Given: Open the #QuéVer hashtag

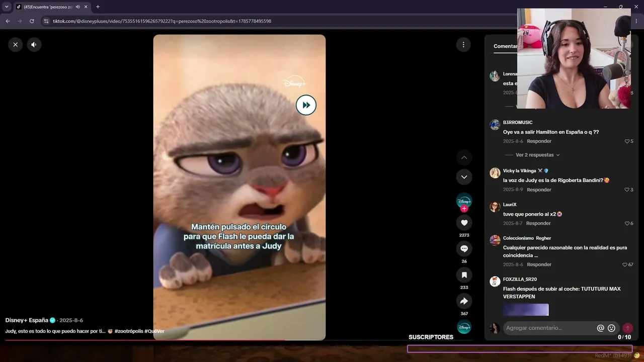Looking at the screenshot, I should 154,331.
